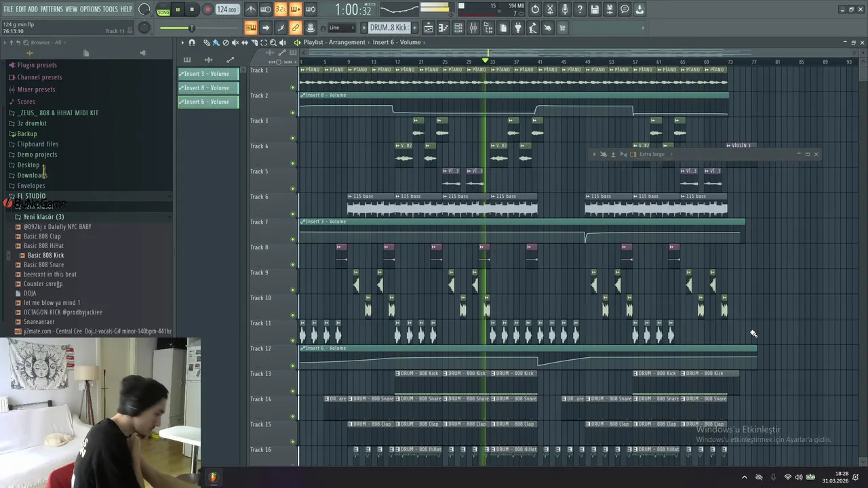The width and height of the screenshot is (868, 488).
Task: Open the project info speech bubble icon
Action: point(625,9)
